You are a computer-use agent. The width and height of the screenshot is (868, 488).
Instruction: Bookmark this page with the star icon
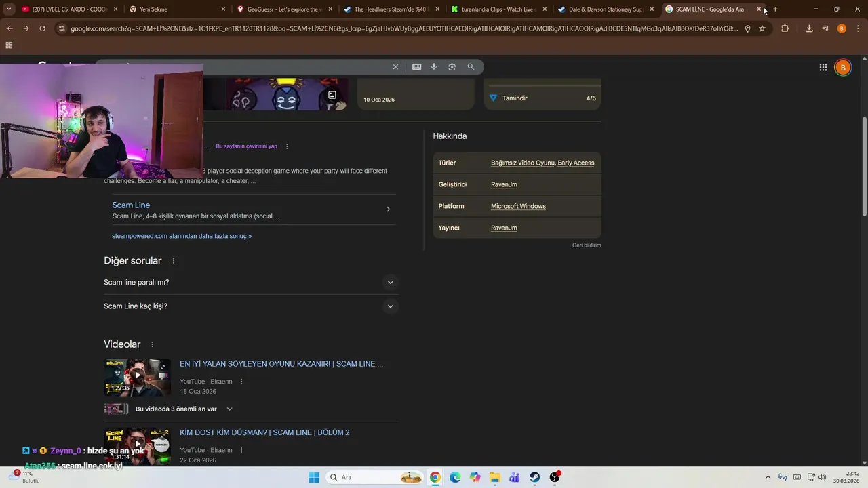click(762, 28)
